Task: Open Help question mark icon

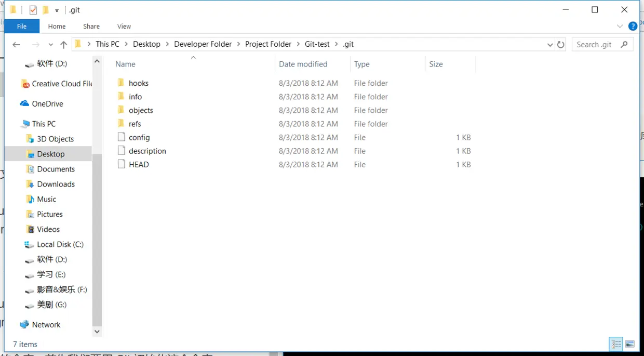Action: (633, 26)
